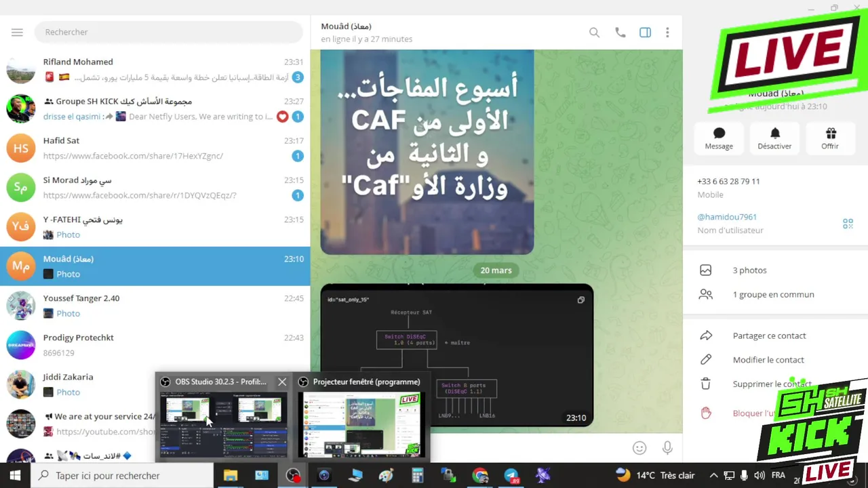Viewport: 868px width, 488px height.
Task: Record a voice message with microphone
Action: 667,448
